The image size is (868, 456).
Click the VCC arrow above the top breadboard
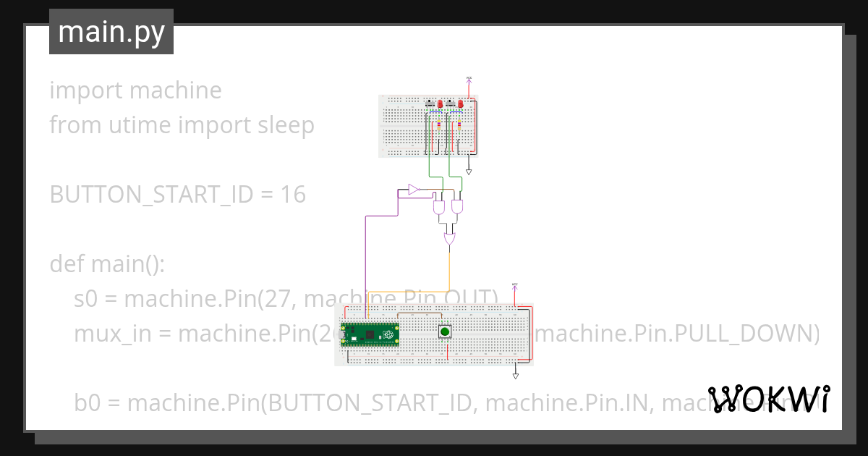pos(469,80)
